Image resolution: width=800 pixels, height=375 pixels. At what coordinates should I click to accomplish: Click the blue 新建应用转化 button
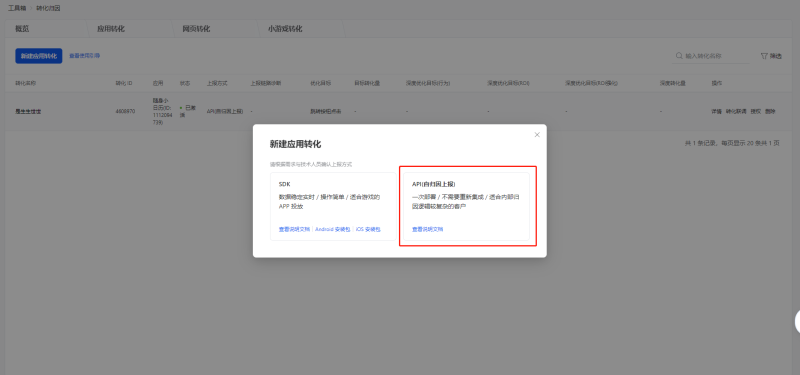(x=39, y=56)
